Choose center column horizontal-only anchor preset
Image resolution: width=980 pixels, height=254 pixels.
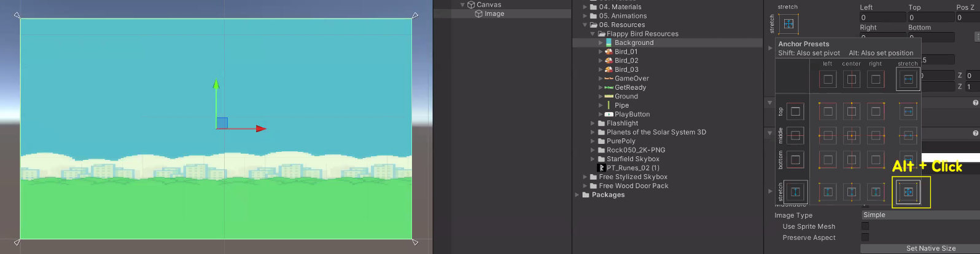click(852, 79)
